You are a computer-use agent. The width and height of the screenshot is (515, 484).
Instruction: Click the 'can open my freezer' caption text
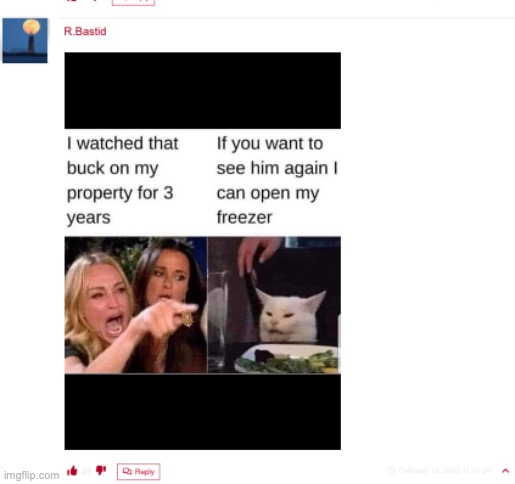(268, 205)
